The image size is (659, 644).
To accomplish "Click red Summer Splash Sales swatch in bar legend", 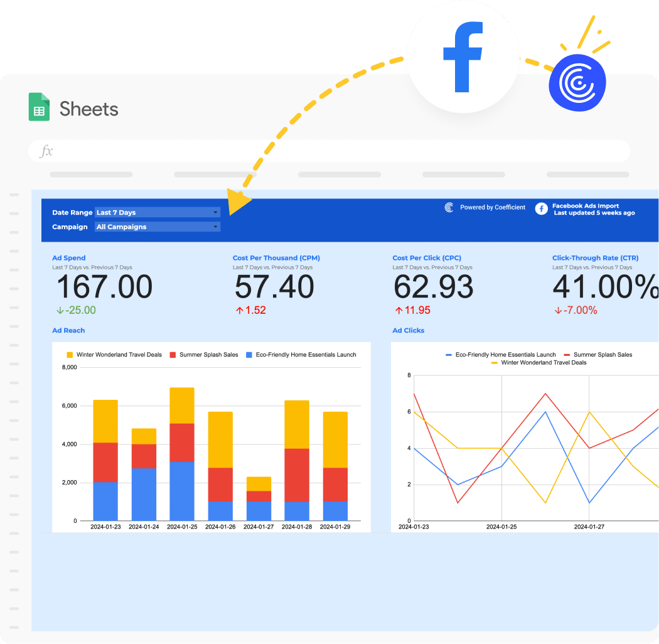I will point(173,355).
